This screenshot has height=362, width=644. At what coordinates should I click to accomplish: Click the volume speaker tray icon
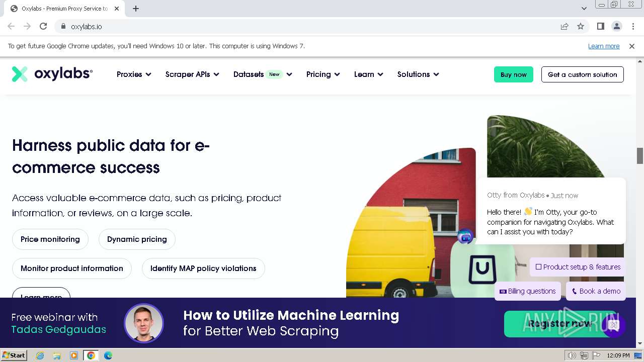(x=572, y=355)
